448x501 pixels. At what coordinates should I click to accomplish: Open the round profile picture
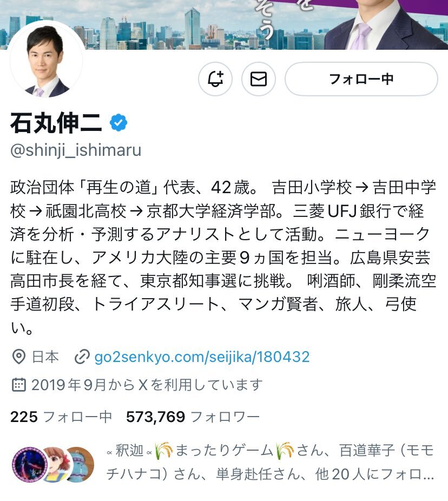47,60
